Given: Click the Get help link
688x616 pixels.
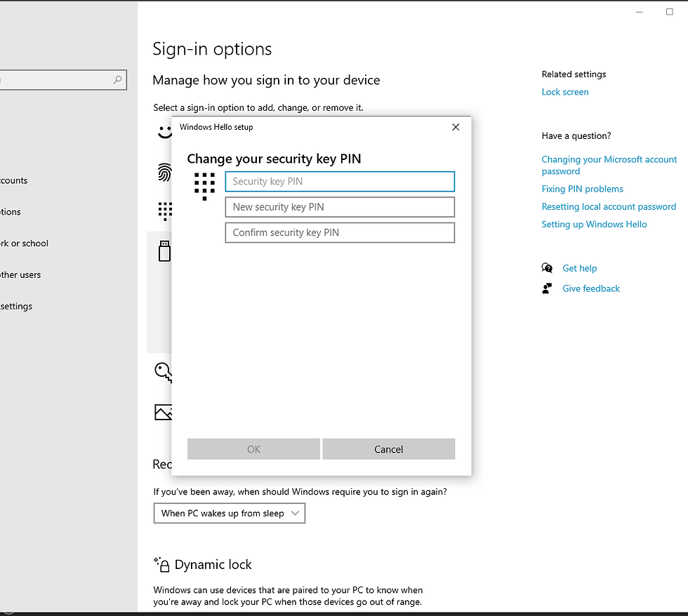Looking at the screenshot, I should click(580, 268).
